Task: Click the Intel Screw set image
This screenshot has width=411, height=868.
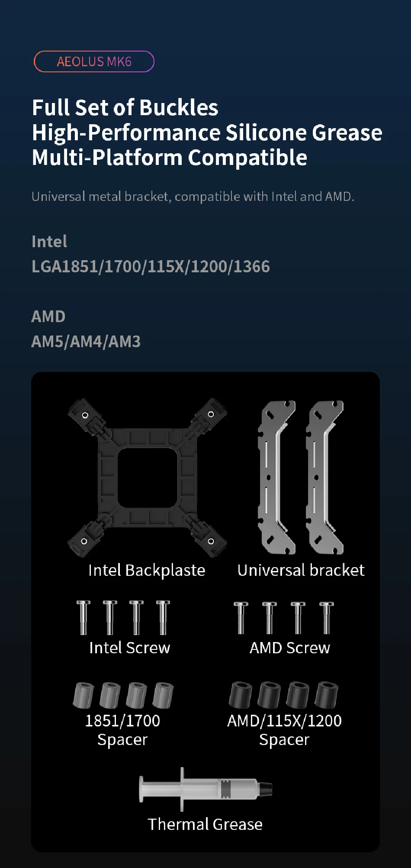Action: tap(123, 618)
